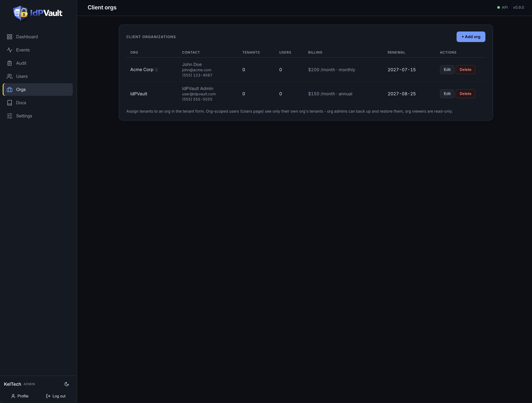Click the Profile person icon
Screen dimensions: 532x403
pyautogui.click(x=13, y=396)
